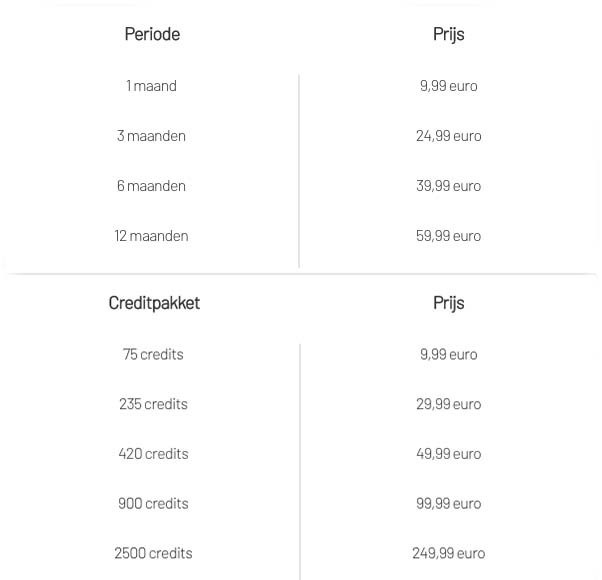The width and height of the screenshot is (602, 580).
Task: Click the Prijs header in the credits table
Action: [448, 303]
